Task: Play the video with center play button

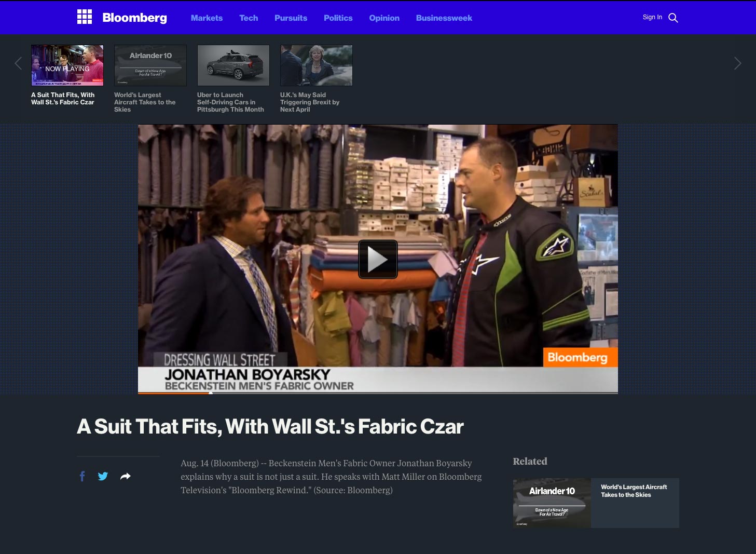Action: (378, 259)
